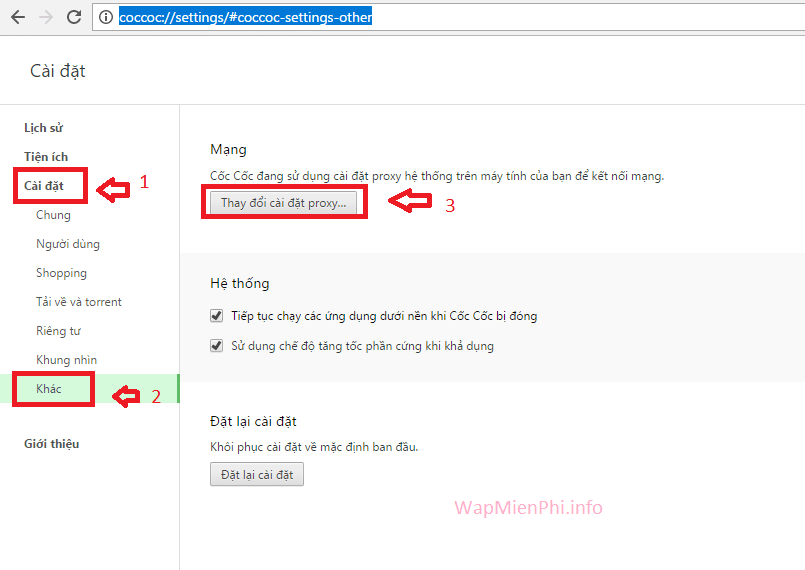Click the Mạng section heading
Viewport: 805px width, 570px height.
pyautogui.click(x=228, y=150)
